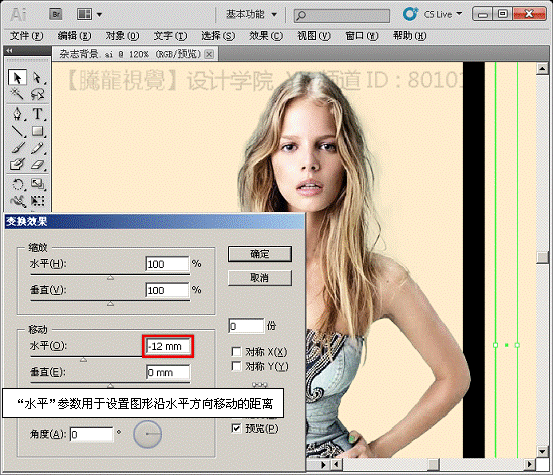Select the Rectangle tool
The width and height of the screenshot is (553, 475).
tap(37, 131)
